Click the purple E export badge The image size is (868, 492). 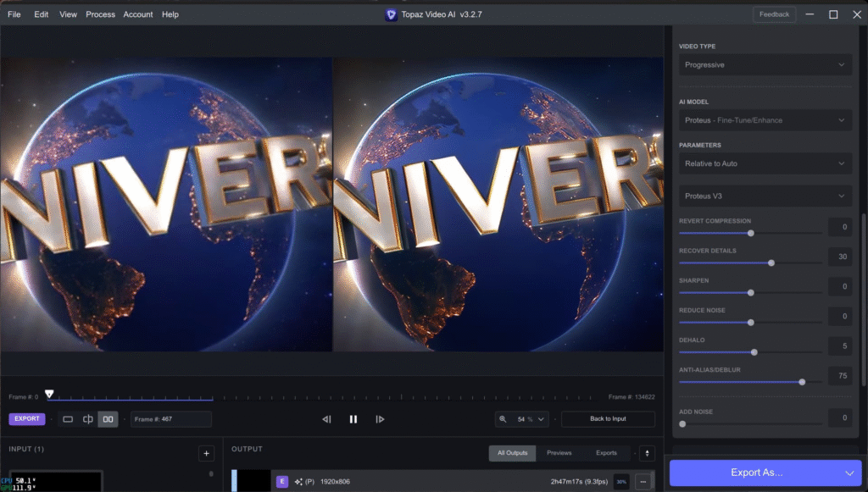pyautogui.click(x=282, y=482)
